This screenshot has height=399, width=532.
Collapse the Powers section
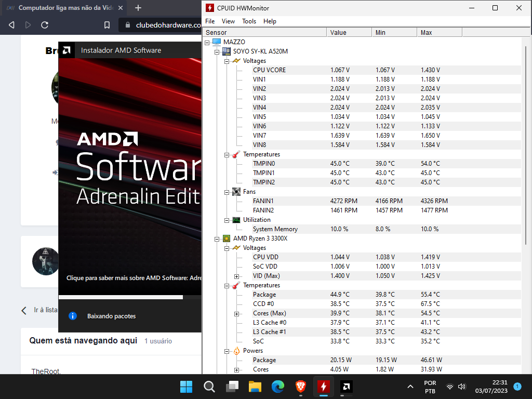point(227,352)
